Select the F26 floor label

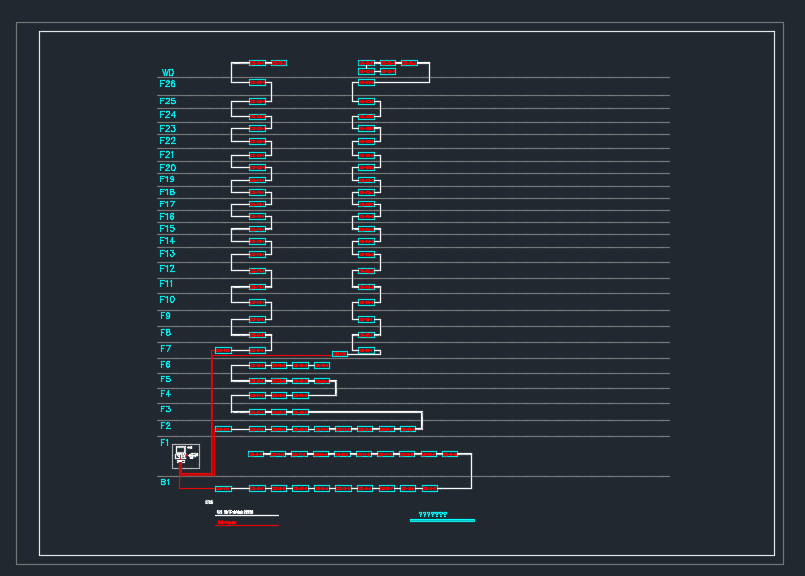point(167,84)
